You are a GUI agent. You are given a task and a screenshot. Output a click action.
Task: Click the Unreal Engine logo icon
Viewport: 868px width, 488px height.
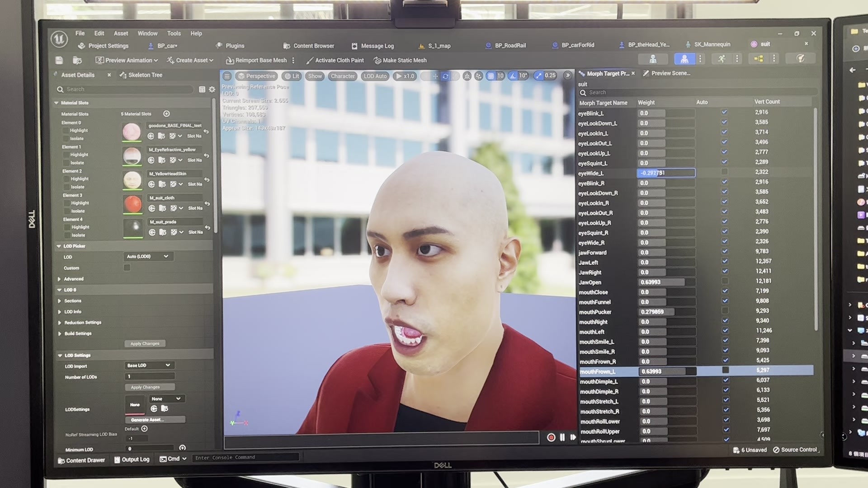[59, 39]
